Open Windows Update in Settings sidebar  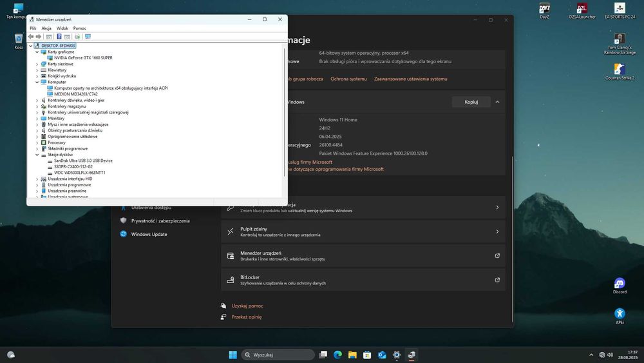click(x=149, y=234)
